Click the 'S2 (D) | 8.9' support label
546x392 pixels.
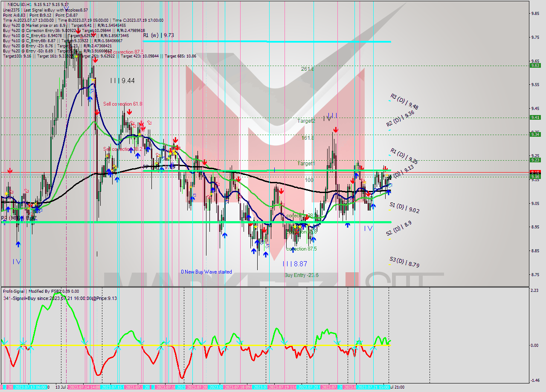click(399, 228)
